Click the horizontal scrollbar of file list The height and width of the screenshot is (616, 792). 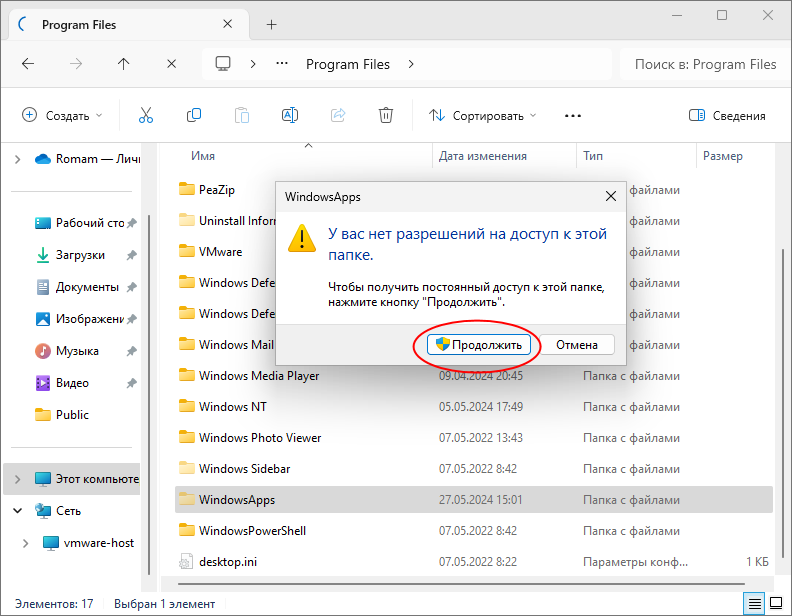click(x=461, y=584)
